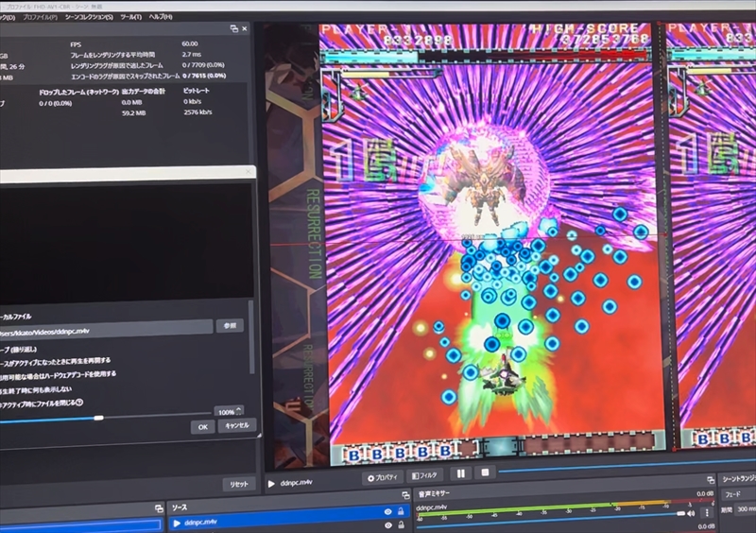This screenshot has width=756, height=533.
Task: Click the speed slider handle in the properties dialog
Action: 99,418
